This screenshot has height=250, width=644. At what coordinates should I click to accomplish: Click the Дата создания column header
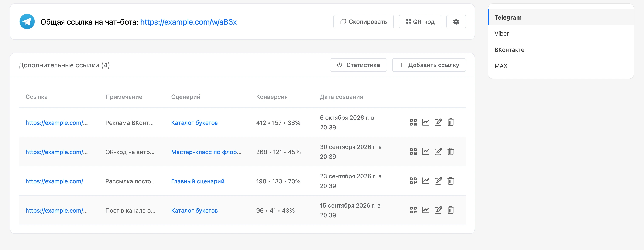[x=341, y=97]
